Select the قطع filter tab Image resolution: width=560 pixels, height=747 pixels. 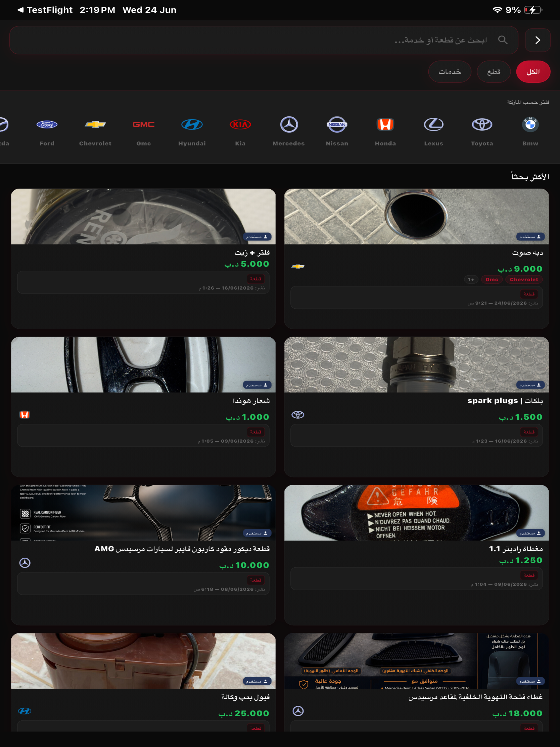(x=494, y=72)
